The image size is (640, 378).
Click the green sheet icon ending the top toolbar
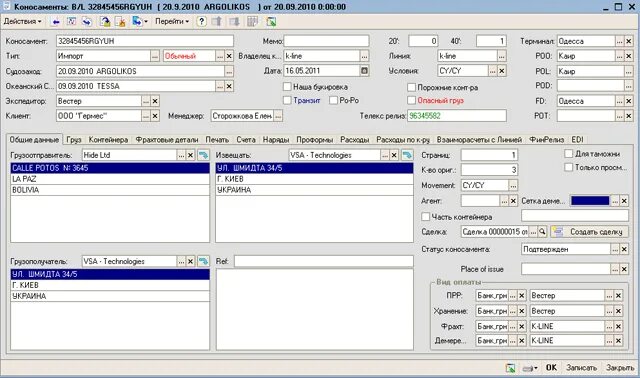[x=271, y=22]
